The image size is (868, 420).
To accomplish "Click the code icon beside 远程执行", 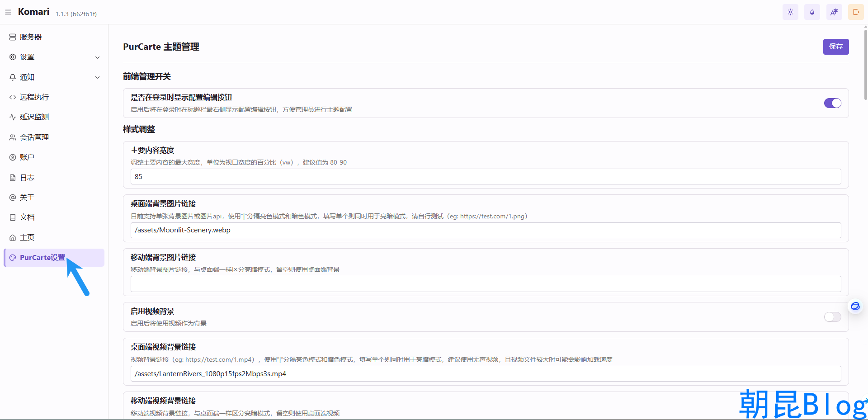I will coord(13,97).
